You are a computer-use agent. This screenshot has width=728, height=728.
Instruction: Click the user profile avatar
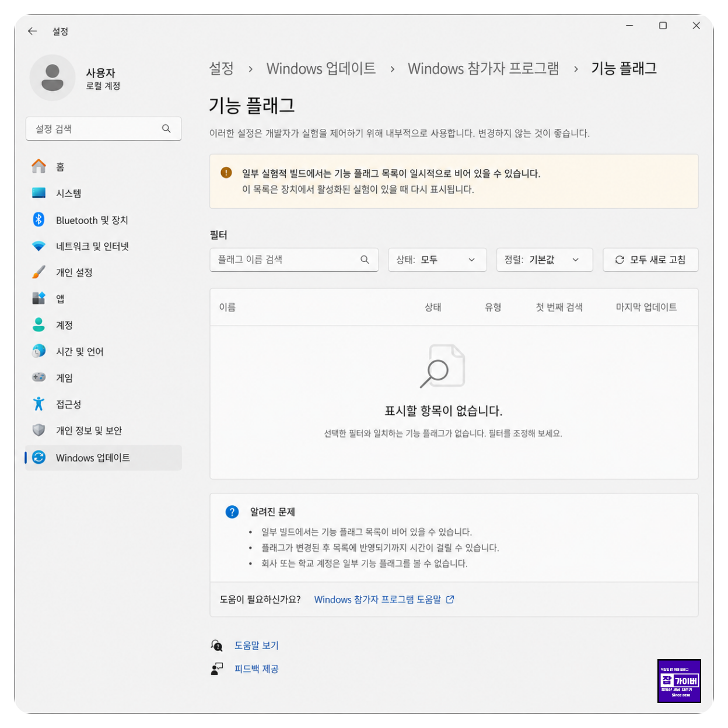(x=52, y=78)
